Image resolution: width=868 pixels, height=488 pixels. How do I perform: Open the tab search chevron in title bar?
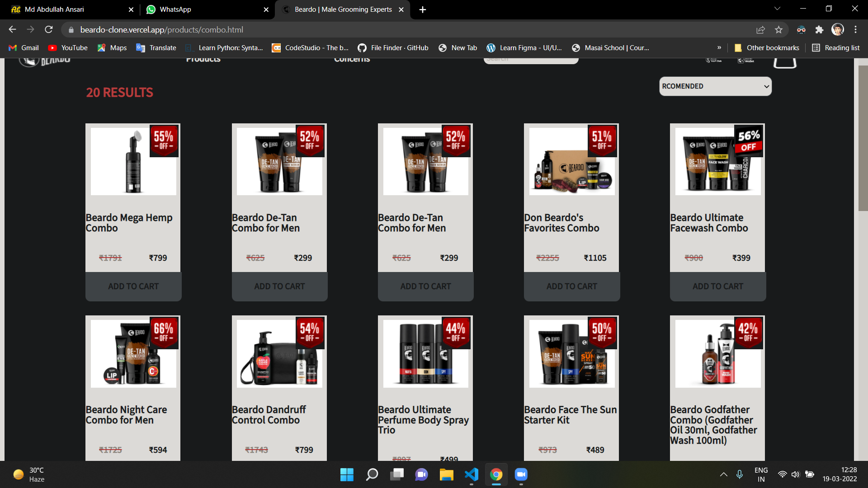[x=777, y=9]
